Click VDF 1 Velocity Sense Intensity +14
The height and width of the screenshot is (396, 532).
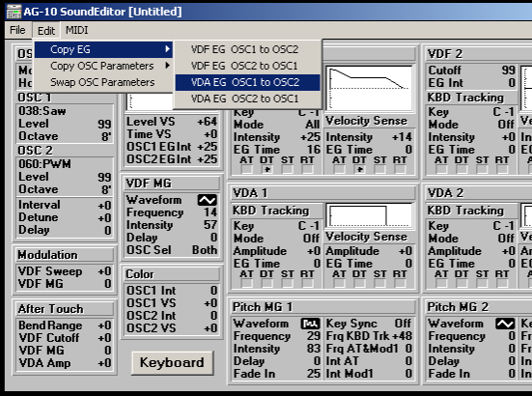tap(402, 137)
